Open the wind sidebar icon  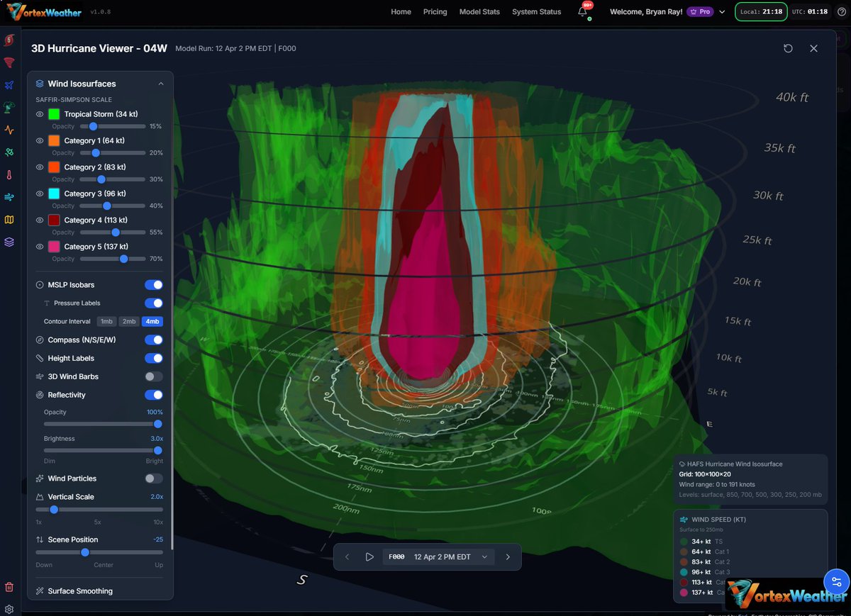(x=9, y=197)
